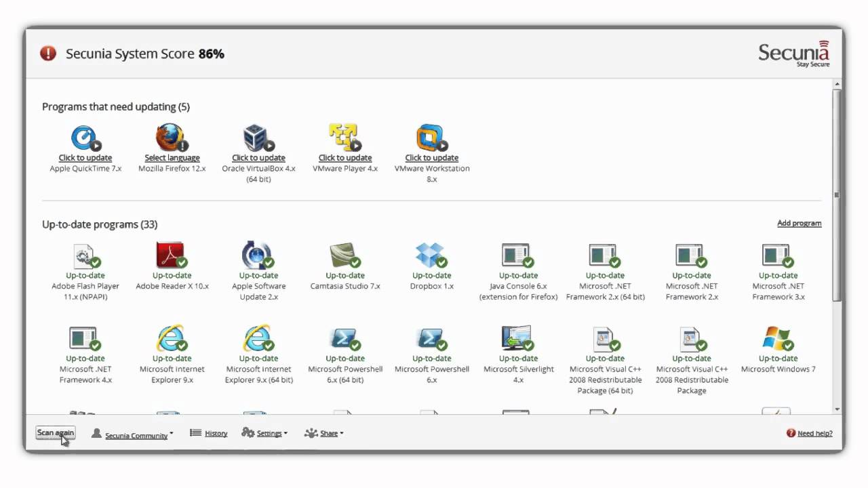Click the Scan again button
The image size is (868, 488).
coord(56,433)
